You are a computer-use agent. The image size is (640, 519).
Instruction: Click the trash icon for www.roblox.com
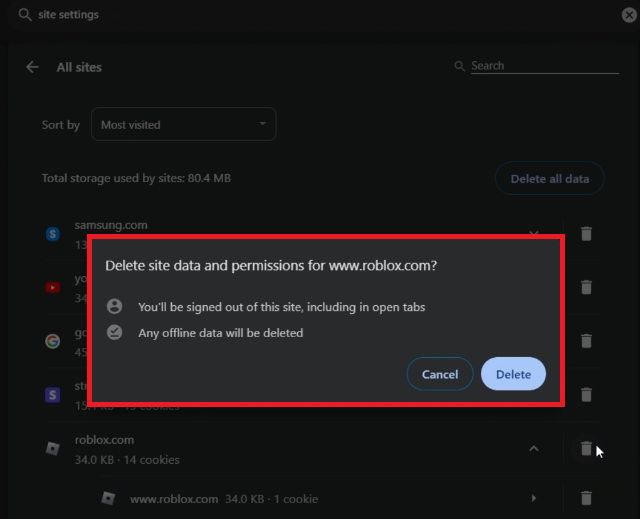pos(587,498)
